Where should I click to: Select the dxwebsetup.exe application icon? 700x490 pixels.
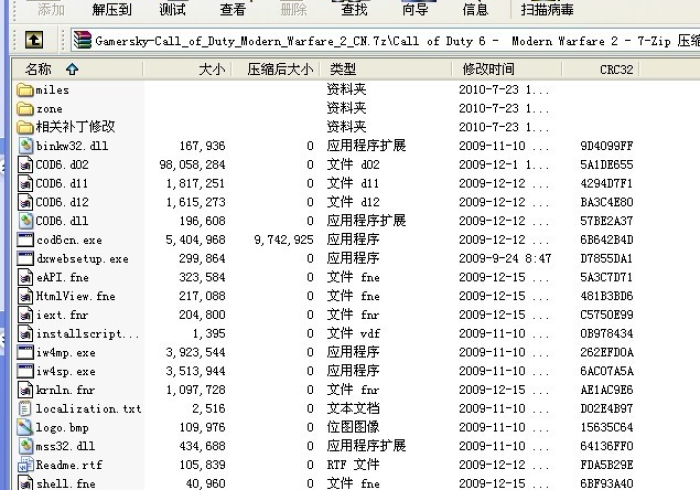25,258
